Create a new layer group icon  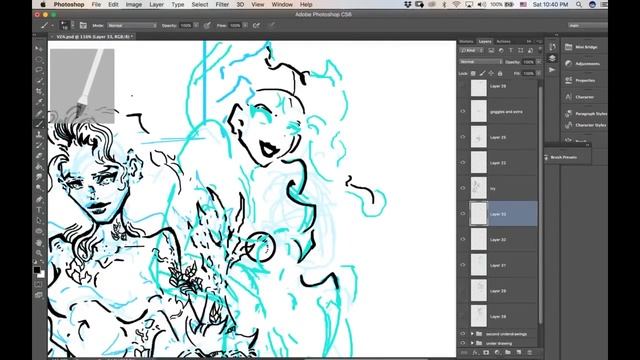tap(508, 352)
